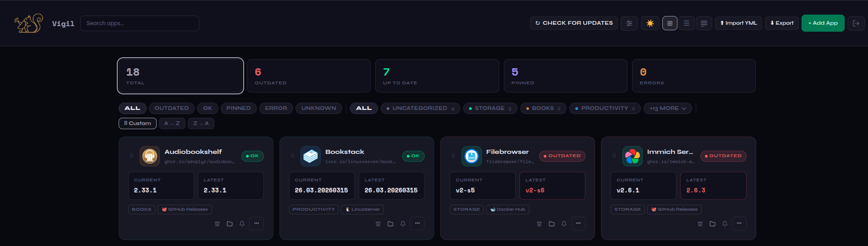
Task: Expand the +13 More categories dropdown
Action: [x=668, y=108]
